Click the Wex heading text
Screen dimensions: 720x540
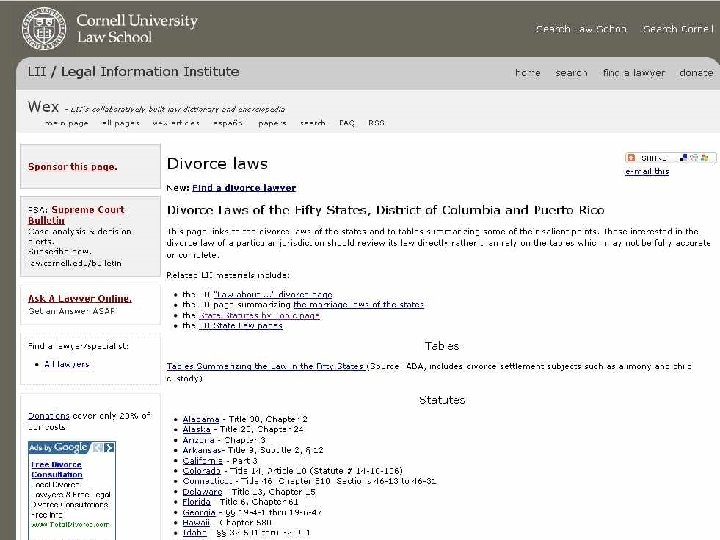[43, 107]
